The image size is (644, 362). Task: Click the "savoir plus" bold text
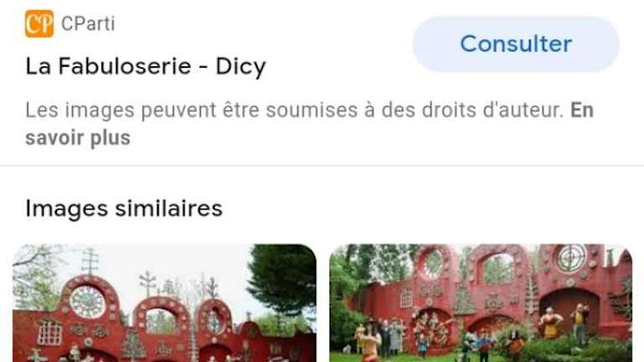tap(78, 138)
